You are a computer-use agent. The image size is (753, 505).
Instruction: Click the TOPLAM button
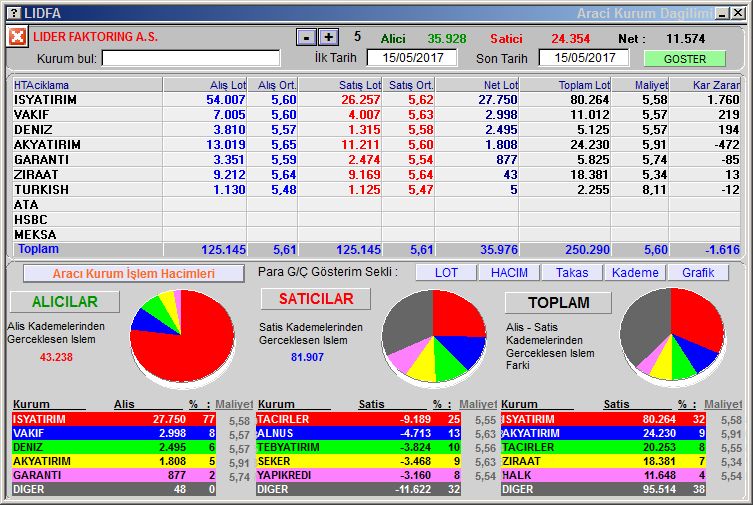tap(559, 302)
